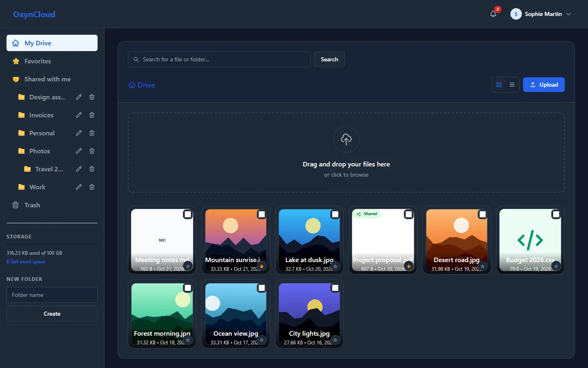
Task: Switch to grid view
Action: pos(499,85)
